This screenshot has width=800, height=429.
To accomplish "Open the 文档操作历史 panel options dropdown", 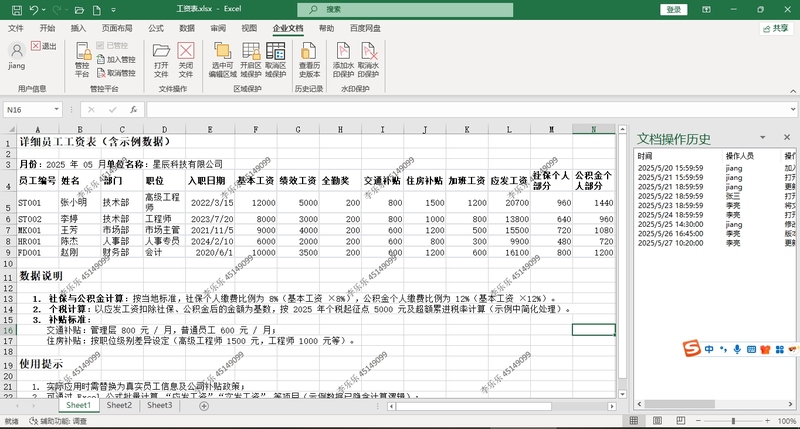I will click(762, 138).
